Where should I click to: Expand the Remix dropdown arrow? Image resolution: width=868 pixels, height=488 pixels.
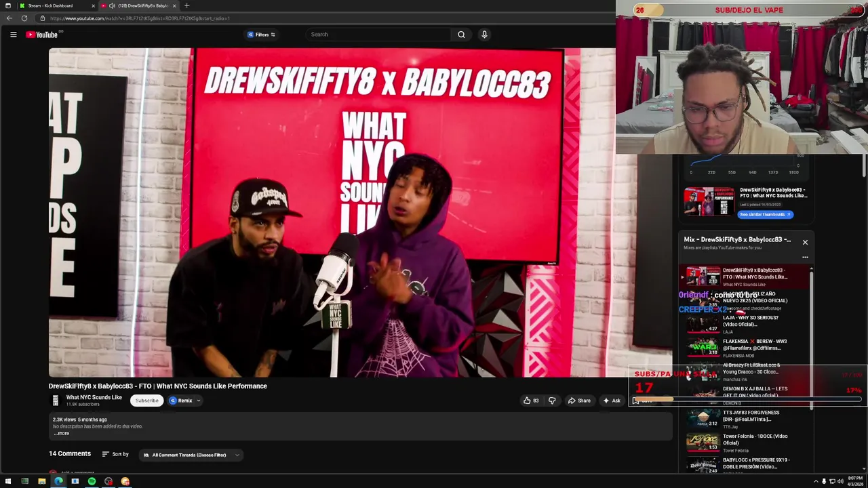pos(199,401)
